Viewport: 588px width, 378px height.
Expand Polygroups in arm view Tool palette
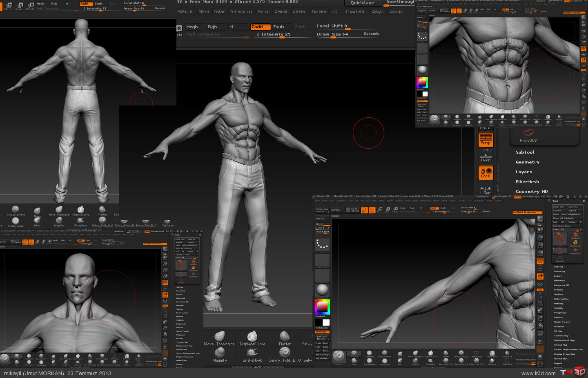tap(560, 313)
